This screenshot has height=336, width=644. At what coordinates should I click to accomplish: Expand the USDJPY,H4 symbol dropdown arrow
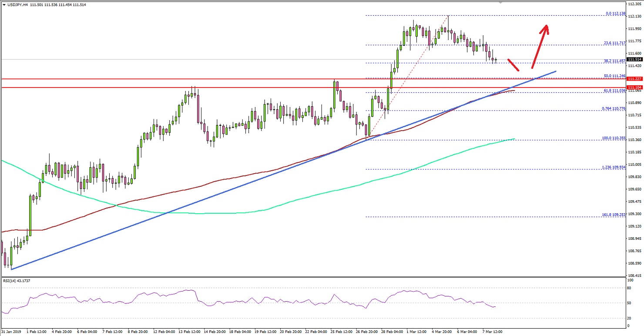pyautogui.click(x=3, y=4)
